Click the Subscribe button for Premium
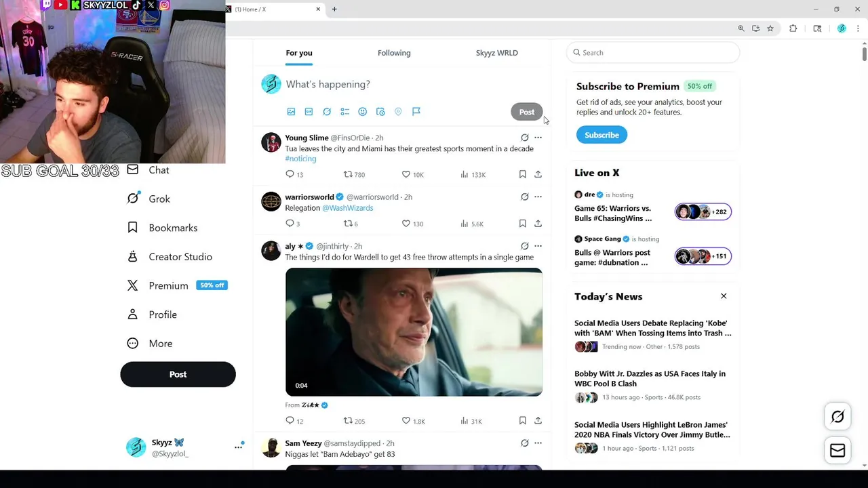 (x=601, y=135)
